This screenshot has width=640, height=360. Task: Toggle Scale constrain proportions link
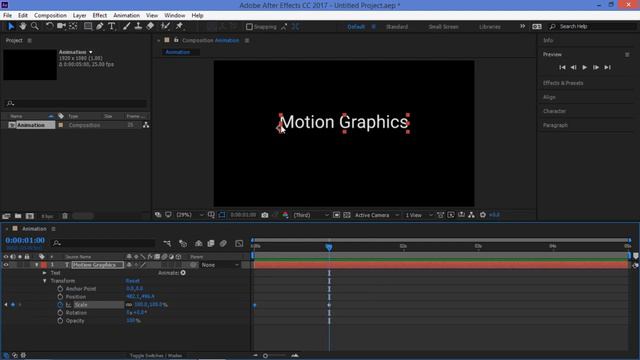[x=129, y=305]
